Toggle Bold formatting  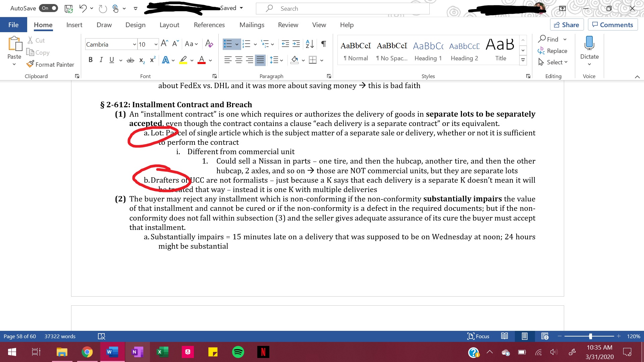pos(90,60)
